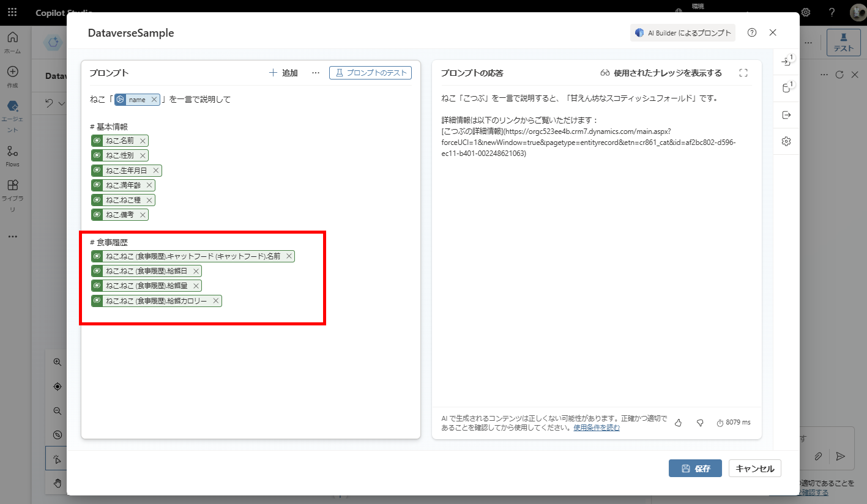
Task: Open the variables panel showing badge 1
Action: tap(786, 87)
